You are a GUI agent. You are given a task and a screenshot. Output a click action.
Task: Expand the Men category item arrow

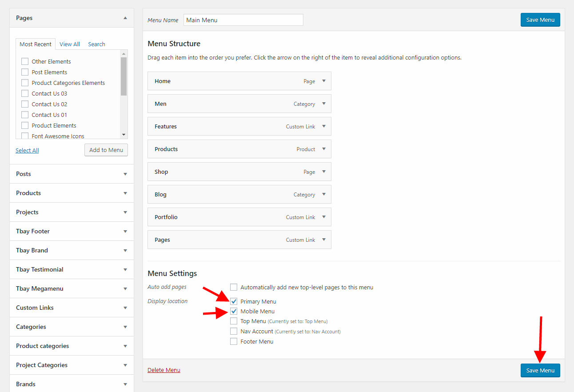(x=324, y=104)
